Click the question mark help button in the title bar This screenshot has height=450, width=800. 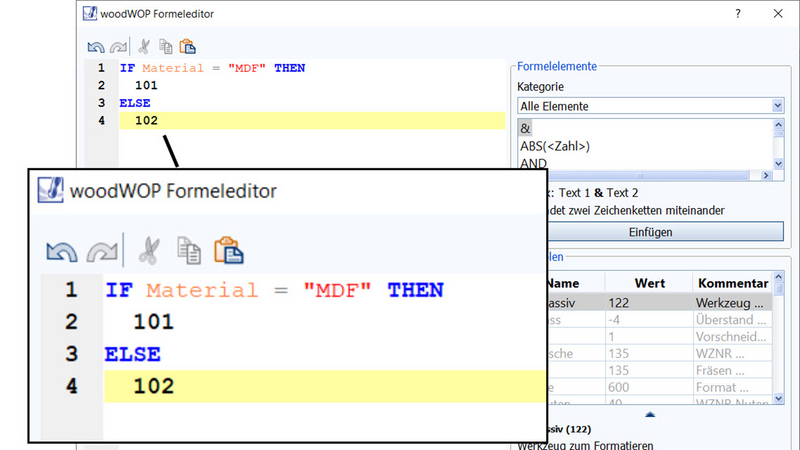pos(738,13)
